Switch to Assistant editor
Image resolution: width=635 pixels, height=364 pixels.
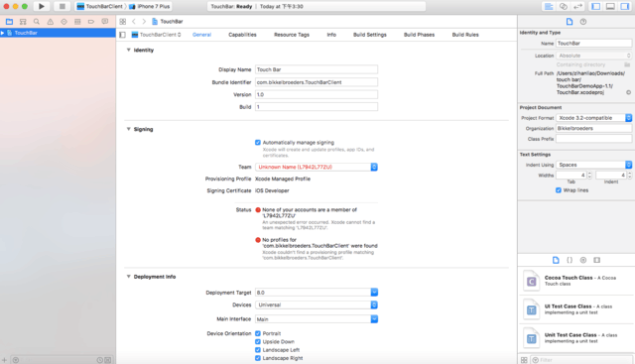click(x=564, y=7)
